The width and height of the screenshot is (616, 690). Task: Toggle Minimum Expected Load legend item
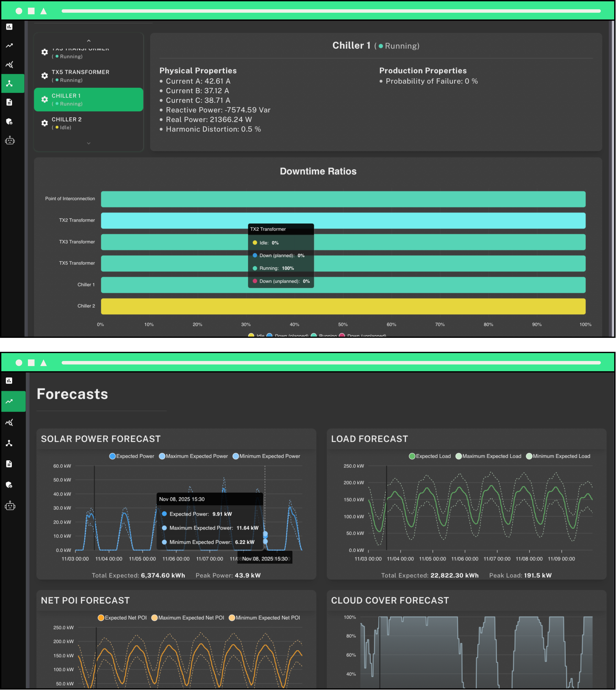coord(558,456)
